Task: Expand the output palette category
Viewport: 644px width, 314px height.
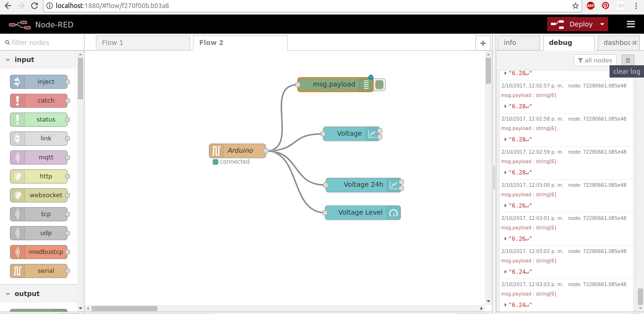Action: [x=8, y=294]
